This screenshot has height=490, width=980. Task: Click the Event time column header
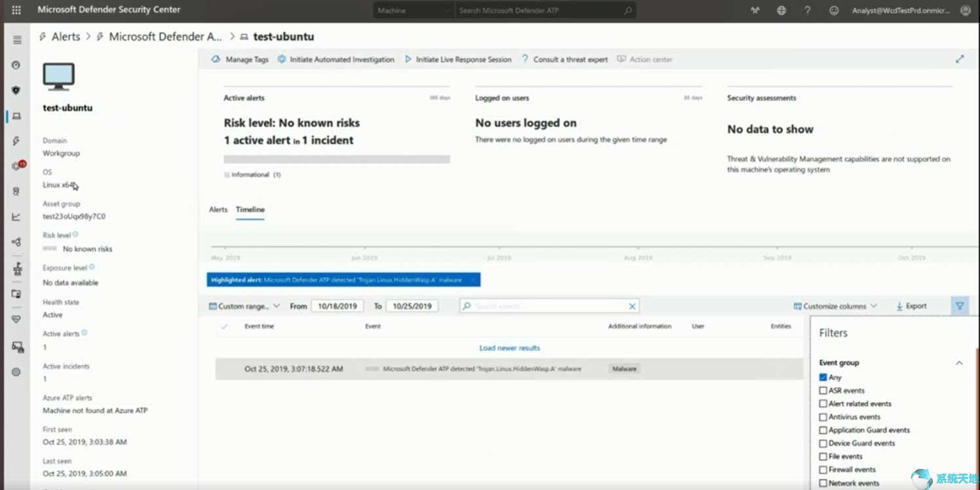pos(259,326)
